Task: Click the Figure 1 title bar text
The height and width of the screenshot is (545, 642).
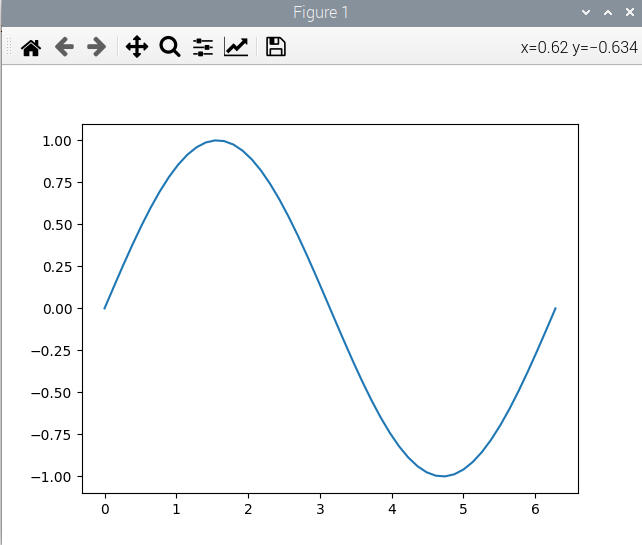Action: [321, 12]
